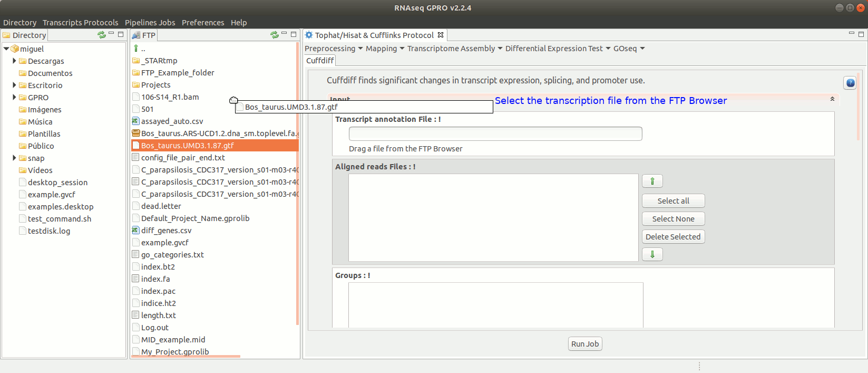This screenshot has width=868, height=373.
Task: Click the Transcript annotation File field
Action: [x=495, y=134]
